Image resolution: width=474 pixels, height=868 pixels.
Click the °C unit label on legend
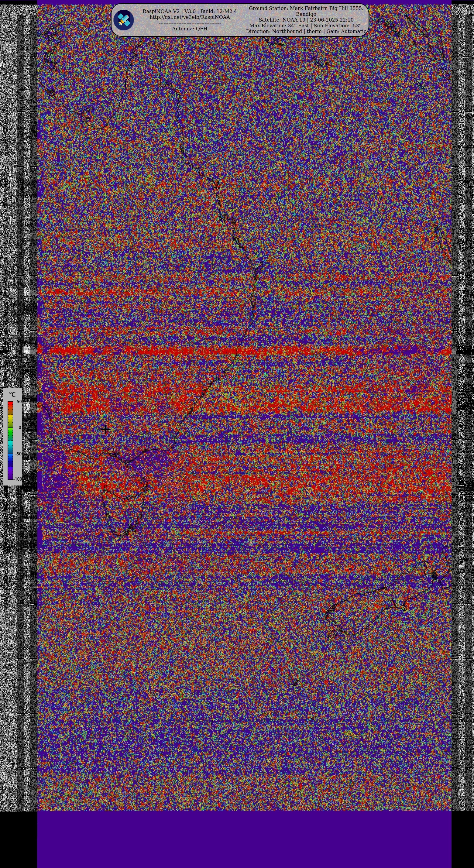pyautogui.click(x=12, y=394)
